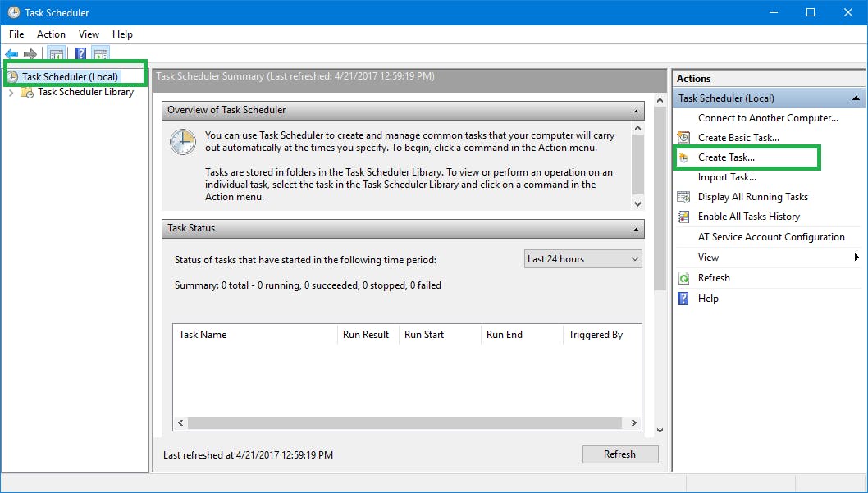Image resolution: width=868 pixels, height=493 pixels.
Task: Click the summary pane scroll up arrow
Action: 660,101
